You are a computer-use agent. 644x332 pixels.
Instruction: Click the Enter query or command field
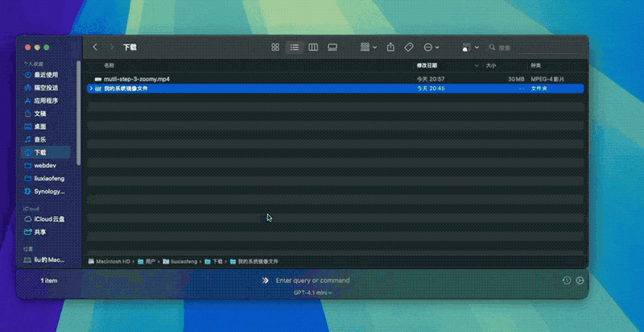312,280
